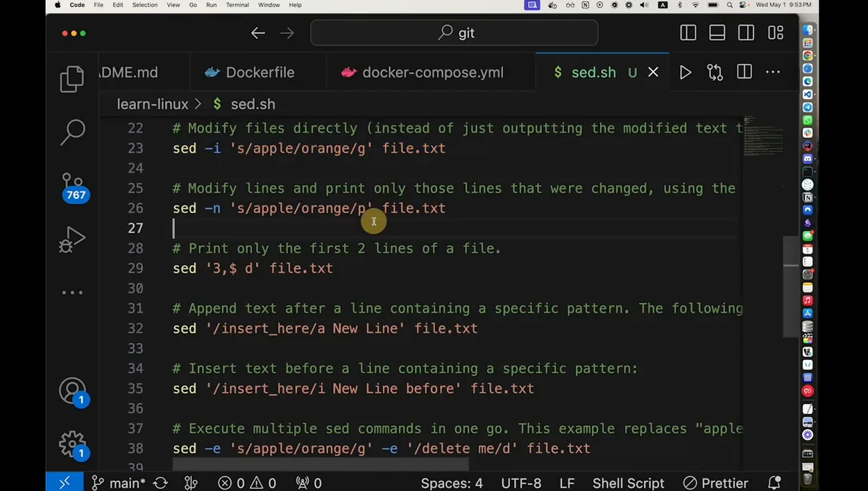Image resolution: width=868 pixels, height=491 pixels.
Task: Go forward using the right arrow
Action: pyautogui.click(x=287, y=33)
